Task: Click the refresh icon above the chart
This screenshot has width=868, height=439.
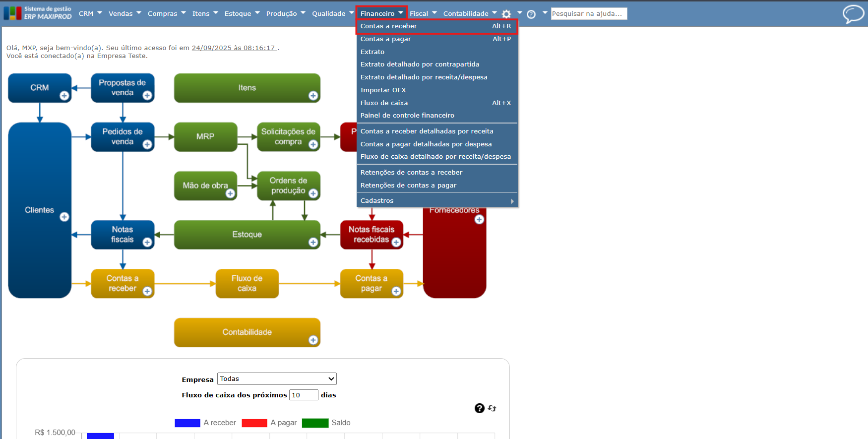Action: pos(492,408)
